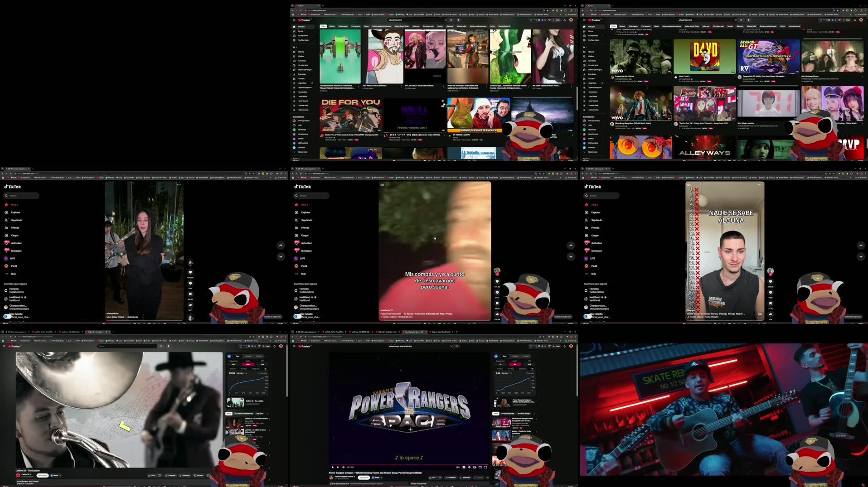
Task: Expand next chips arrow in Power Rangers sidebar
Action: 535,414
